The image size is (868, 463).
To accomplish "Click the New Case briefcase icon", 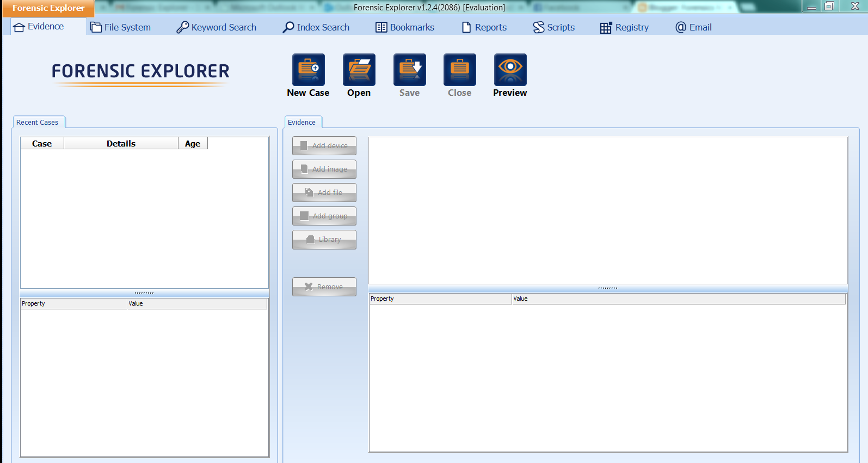I will [309, 70].
